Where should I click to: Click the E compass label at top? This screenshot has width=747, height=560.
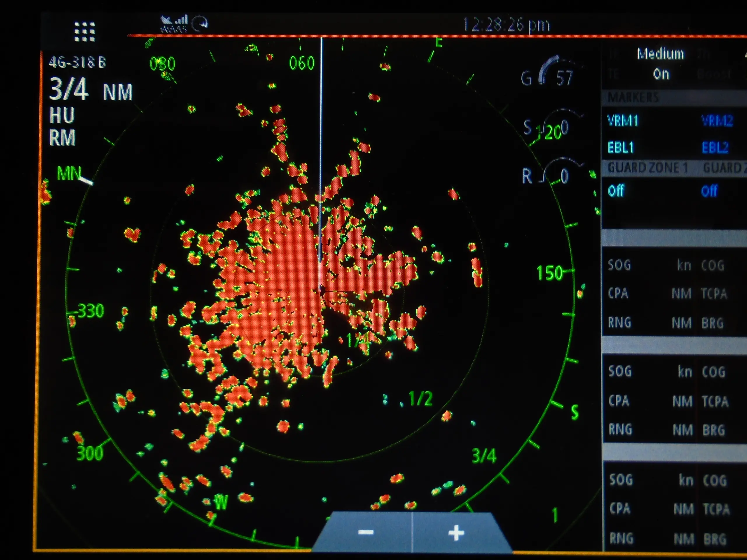(439, 43)
